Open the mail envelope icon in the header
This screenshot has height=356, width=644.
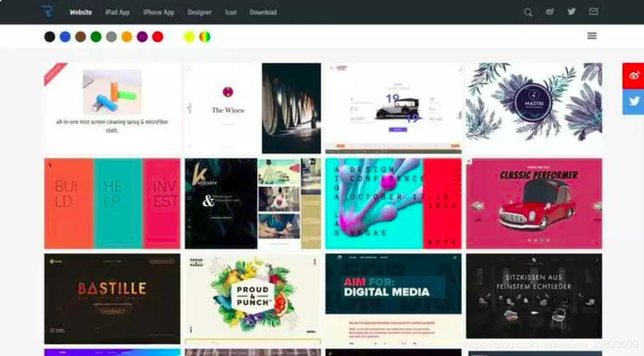coord(593,12)
